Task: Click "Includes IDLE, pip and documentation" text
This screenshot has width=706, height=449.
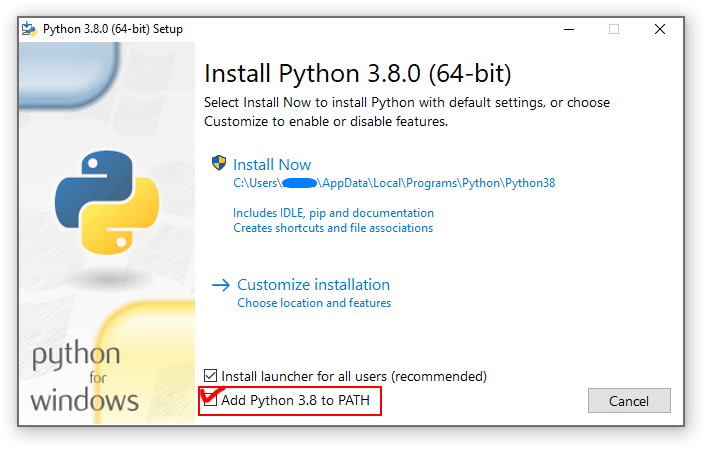Action: point(333,213)
